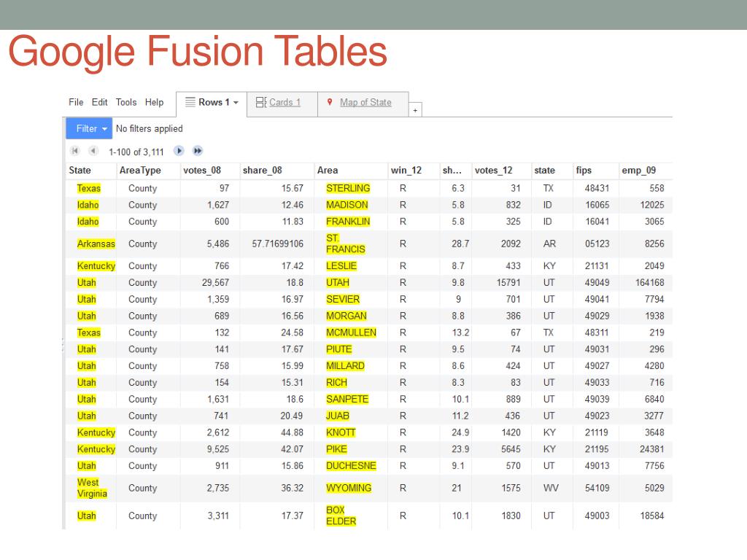Click the truncated sh... column header

click(452, 171)
